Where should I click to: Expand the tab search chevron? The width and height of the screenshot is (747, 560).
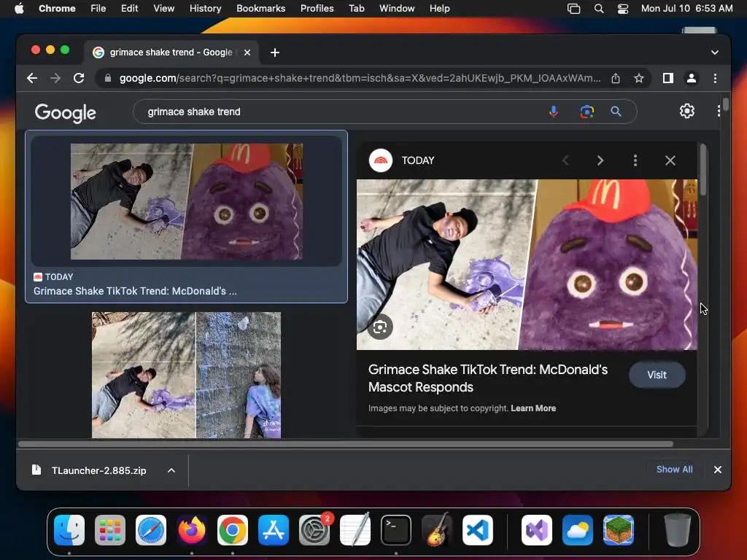coord(715,52)
